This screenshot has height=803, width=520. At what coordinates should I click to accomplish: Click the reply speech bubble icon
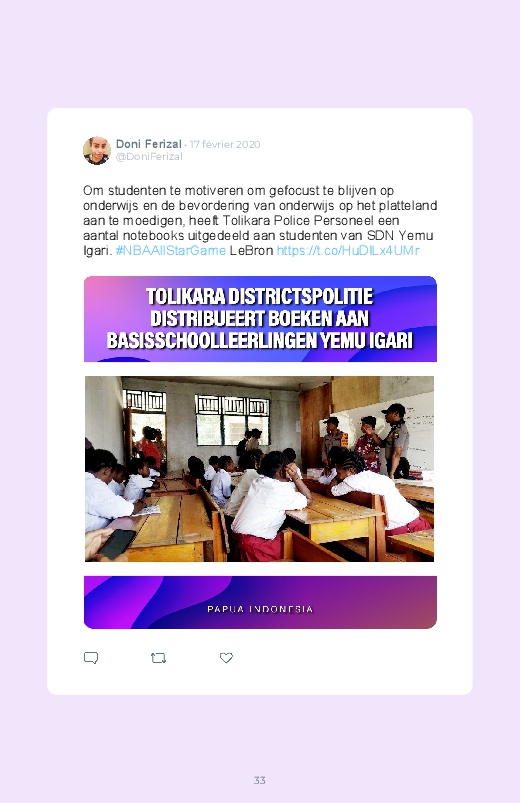pos(91,658)
